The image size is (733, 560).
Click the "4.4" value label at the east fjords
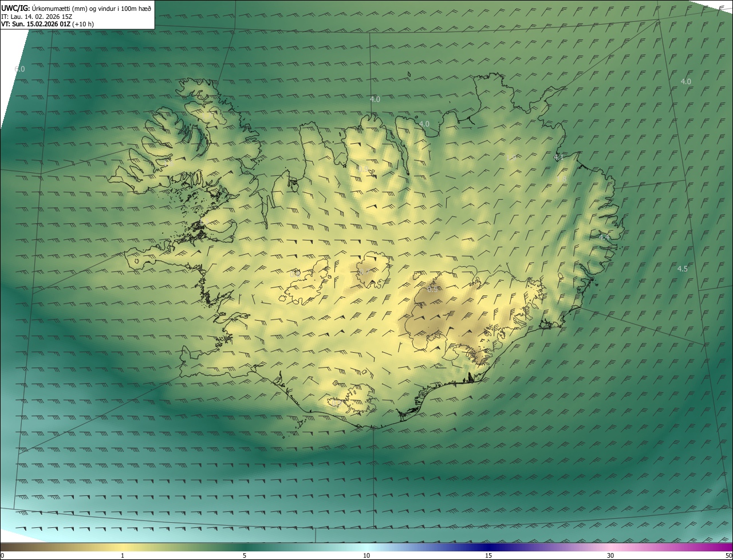tap(604, 237)
